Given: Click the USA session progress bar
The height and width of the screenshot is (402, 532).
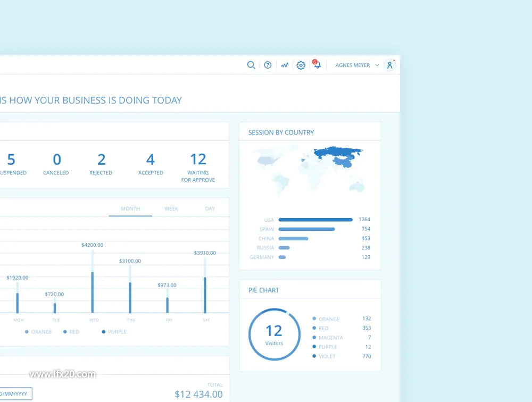Looking at the screenshot, I should (x=315, y=220).
